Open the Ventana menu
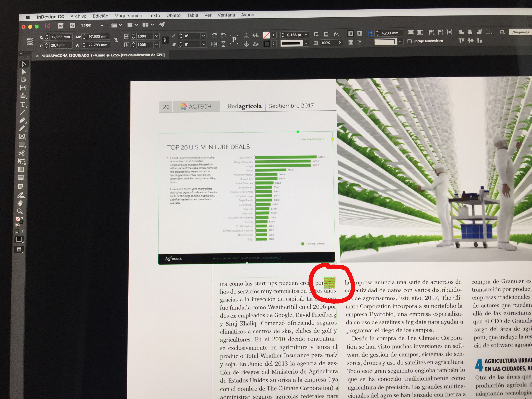 (x=226, y=15)
